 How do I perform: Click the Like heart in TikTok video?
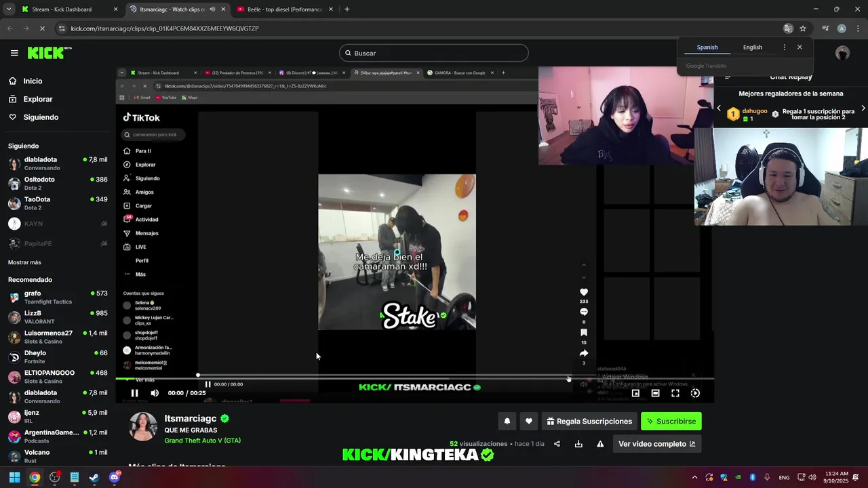[x=584, y=292]
